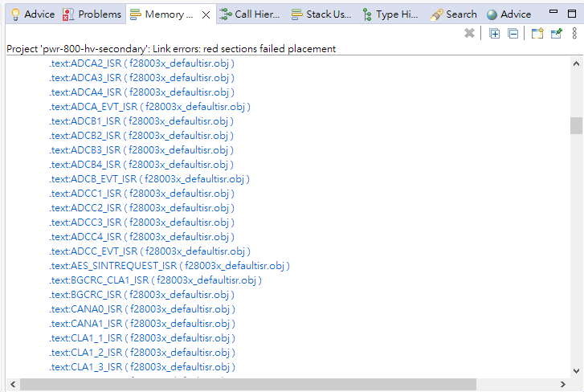Select .text:CANA1_ISR entry
The image size is (584, 392).
tap(142, 324)
